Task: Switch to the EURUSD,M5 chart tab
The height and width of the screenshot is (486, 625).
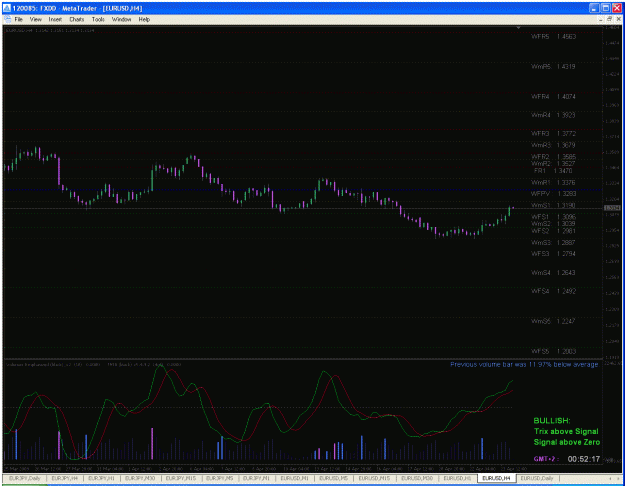Action: pos(333,478)
